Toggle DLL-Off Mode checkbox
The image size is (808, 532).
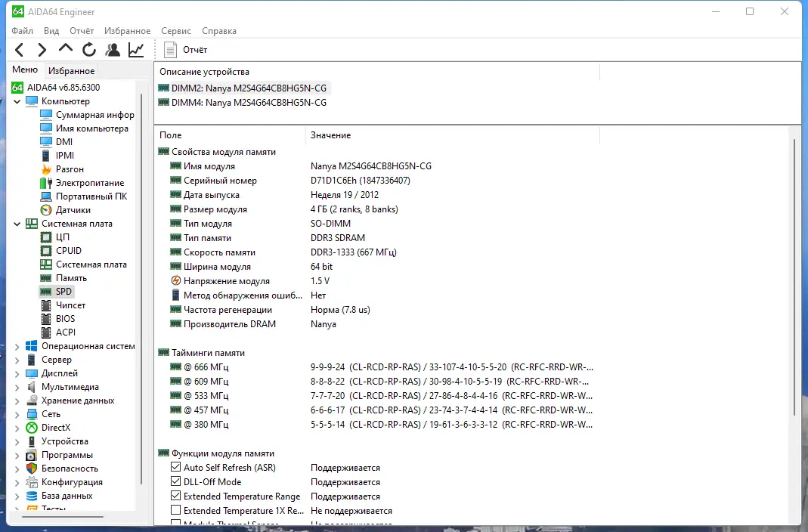click(x=175, y=481)
